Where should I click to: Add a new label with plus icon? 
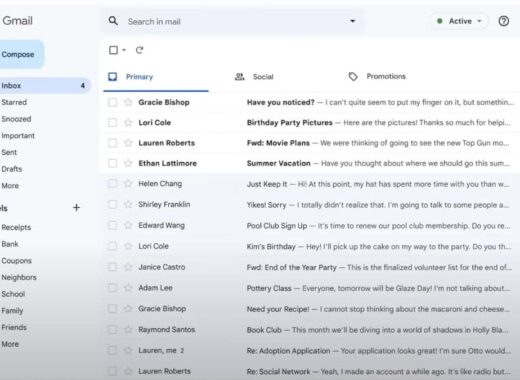coord(76,207)
